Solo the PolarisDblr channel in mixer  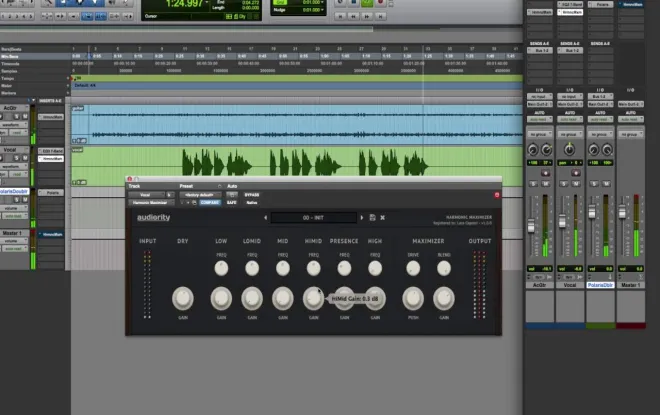(x=594, y=184)
